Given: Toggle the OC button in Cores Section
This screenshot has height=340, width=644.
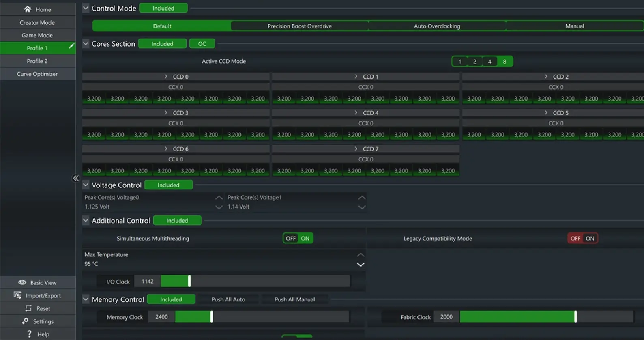Looking at the screenshot, I should point(202,44).
